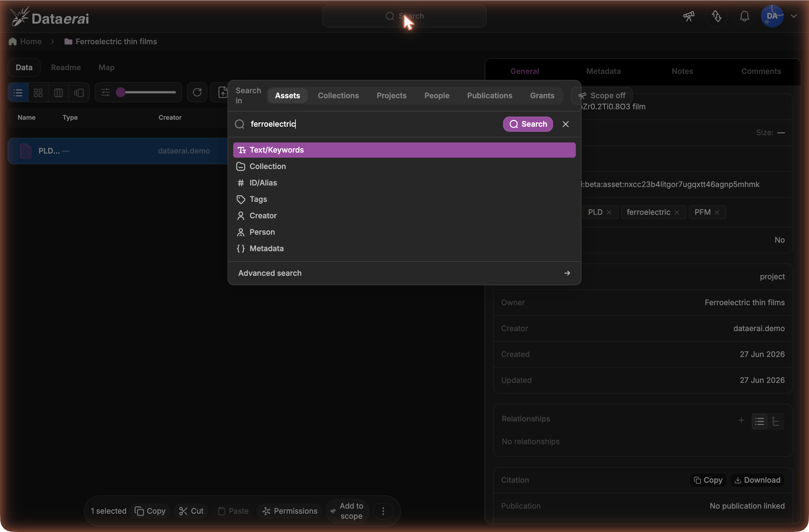Click the ferroelectric search input field
The height and width of the screenshot is (532, 809).
click(374, 124)
